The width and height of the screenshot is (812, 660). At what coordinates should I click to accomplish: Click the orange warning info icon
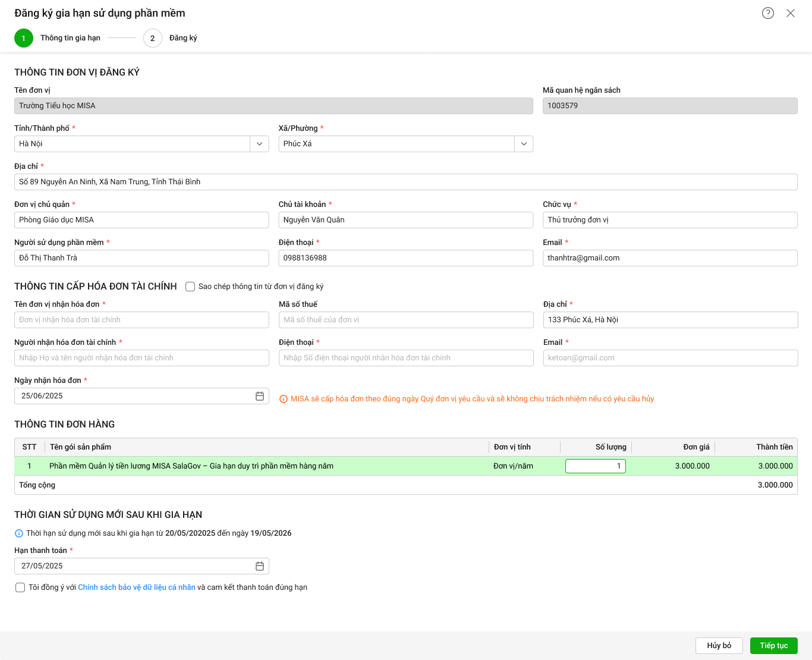[x=284, y=399]
